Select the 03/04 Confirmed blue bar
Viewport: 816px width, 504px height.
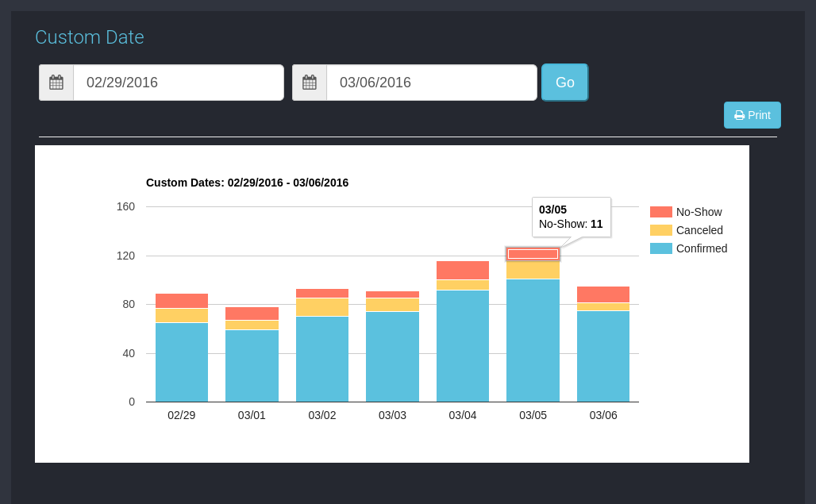[x=463, y=346]
